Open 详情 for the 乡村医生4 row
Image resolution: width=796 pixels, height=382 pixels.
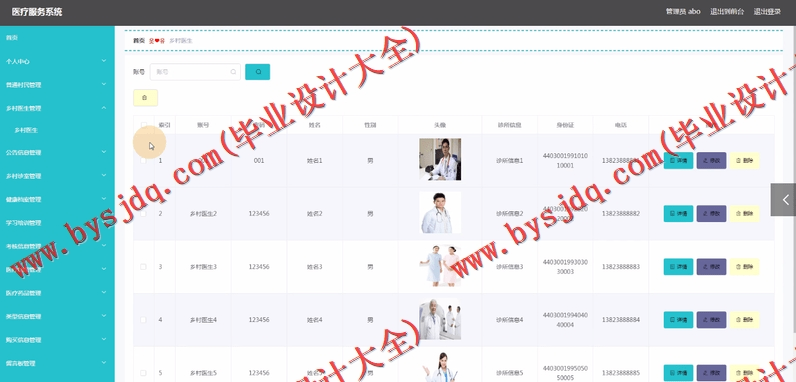[x=678, y=320]
